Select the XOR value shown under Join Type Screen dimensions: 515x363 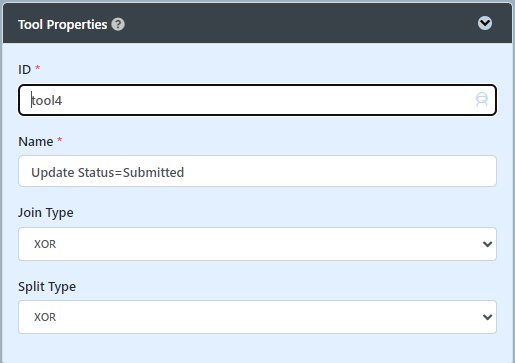pyautogui.click(x=45, y=244)
